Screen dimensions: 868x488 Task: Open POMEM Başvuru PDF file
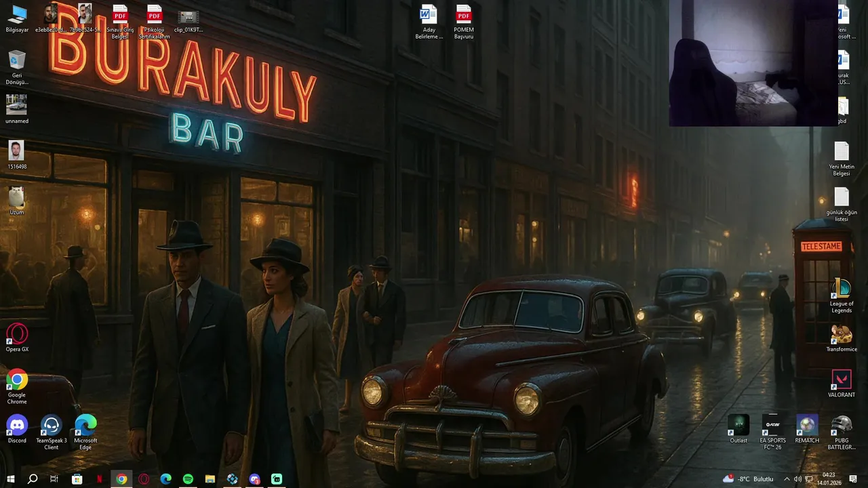[x=464, y=20]
